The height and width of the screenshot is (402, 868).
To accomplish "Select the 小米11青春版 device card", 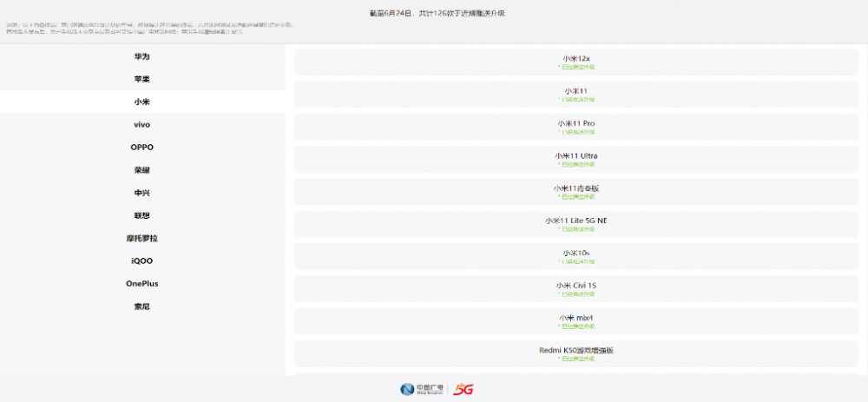I will 576,192.
